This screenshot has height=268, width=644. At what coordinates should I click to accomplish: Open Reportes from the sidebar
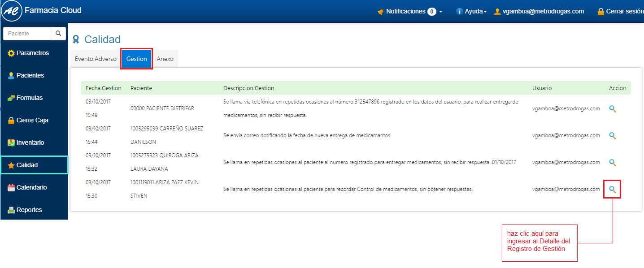29,210
